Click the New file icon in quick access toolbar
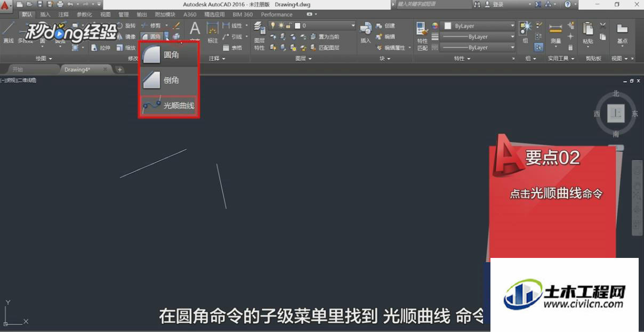The height and width of the screenshot is (332, 644). pos(20,4)
